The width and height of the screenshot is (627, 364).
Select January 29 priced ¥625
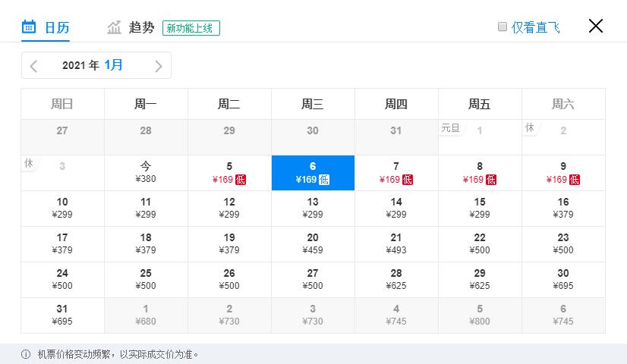pos(480,279)
